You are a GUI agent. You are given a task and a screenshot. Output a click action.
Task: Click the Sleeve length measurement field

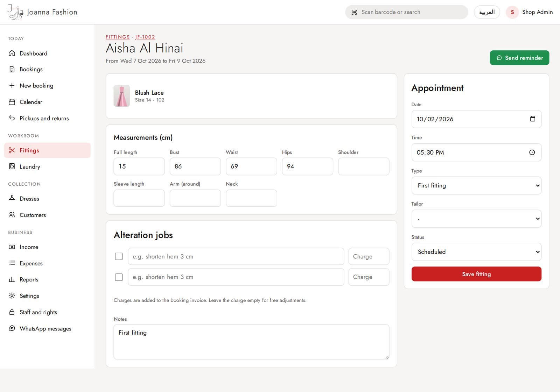tap(139, 198)
